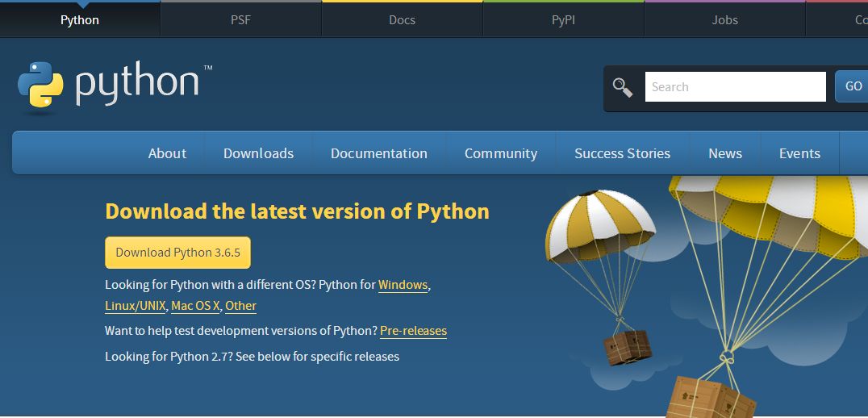868x418 pixels.
Task: Open the Success Stories menu
Action: pos(622,153)
